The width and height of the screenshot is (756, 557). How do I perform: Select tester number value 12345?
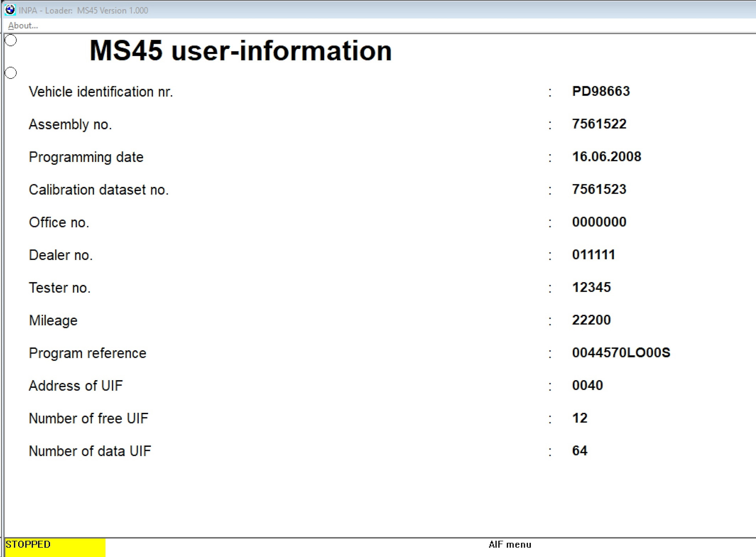[x=591, y=287]
